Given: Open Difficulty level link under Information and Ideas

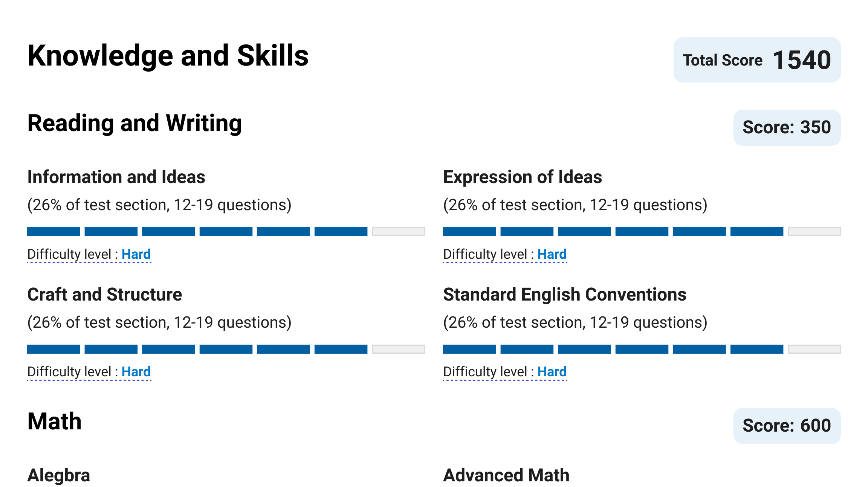Looking at the screenshot, I should click(89, 255).
